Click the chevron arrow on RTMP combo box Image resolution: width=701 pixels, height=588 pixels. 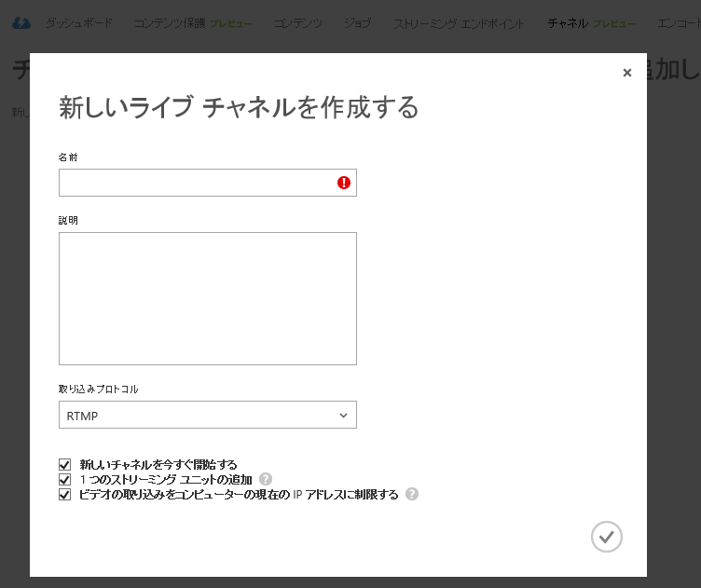pyautogui.click(x=343, y=415)
